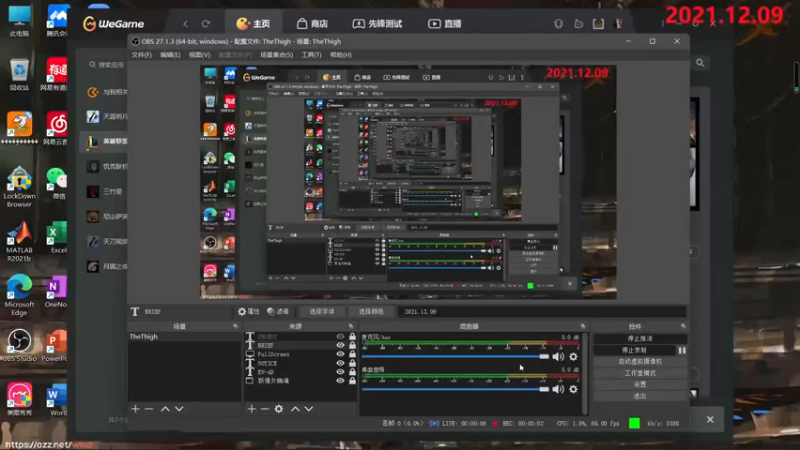Hide the EN-AD source with its eye icon
Image resolution: width=800 pixels, height=450 pixels.
(x=340, y=372)
